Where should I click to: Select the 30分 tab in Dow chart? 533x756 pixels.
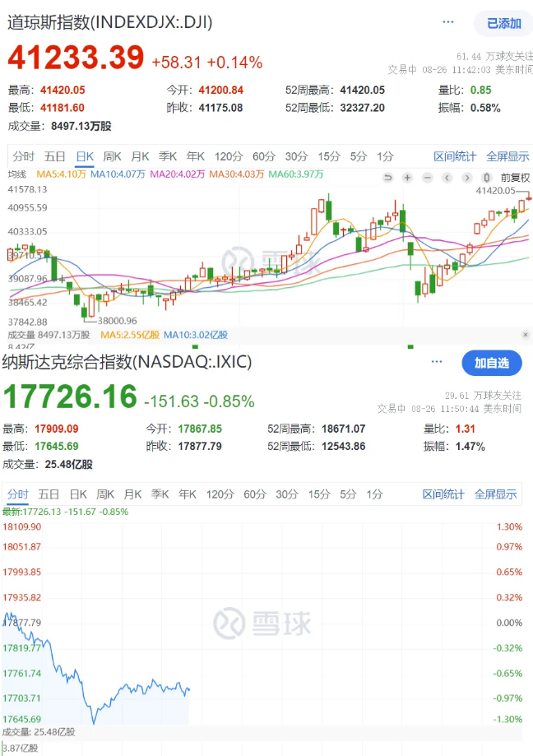click(x=296, y=156)
